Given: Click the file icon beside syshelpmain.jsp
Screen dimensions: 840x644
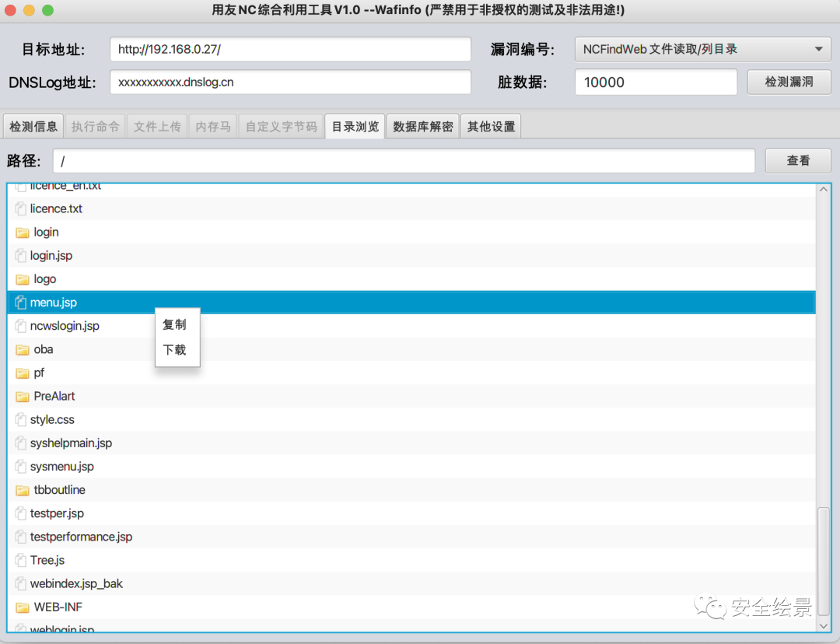Looking at the screenshot, I should click(x=21, y=443).
